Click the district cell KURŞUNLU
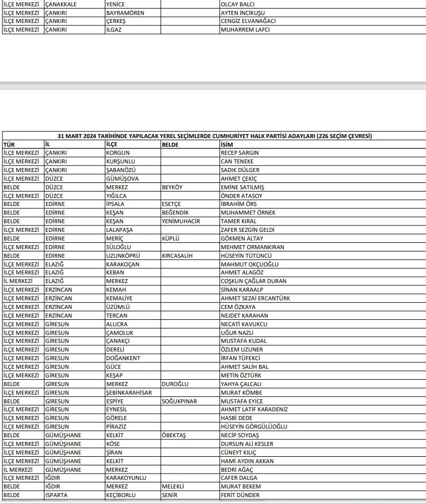The width and height of the screenshot is (426, 504). [120, 161]
